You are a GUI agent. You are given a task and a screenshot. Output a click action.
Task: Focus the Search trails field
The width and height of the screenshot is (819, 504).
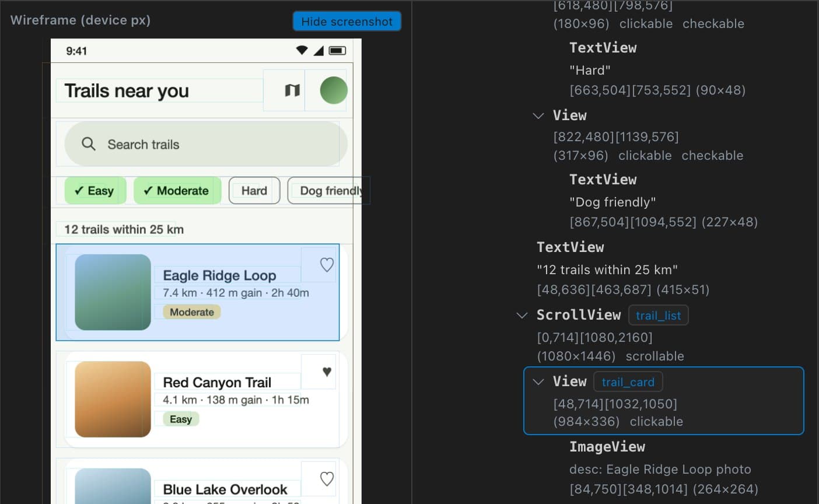click(206, 144)
